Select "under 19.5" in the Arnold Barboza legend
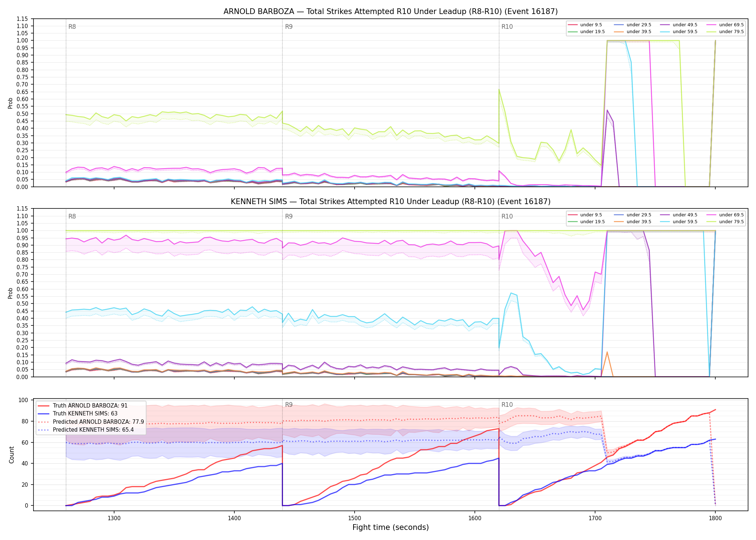756x540 pixels. point(586,32)
